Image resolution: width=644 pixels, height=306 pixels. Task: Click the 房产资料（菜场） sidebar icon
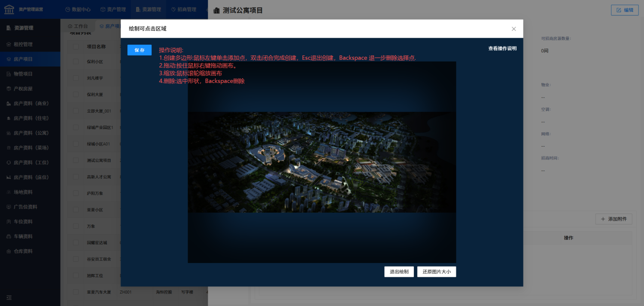(x=9, y=148)
